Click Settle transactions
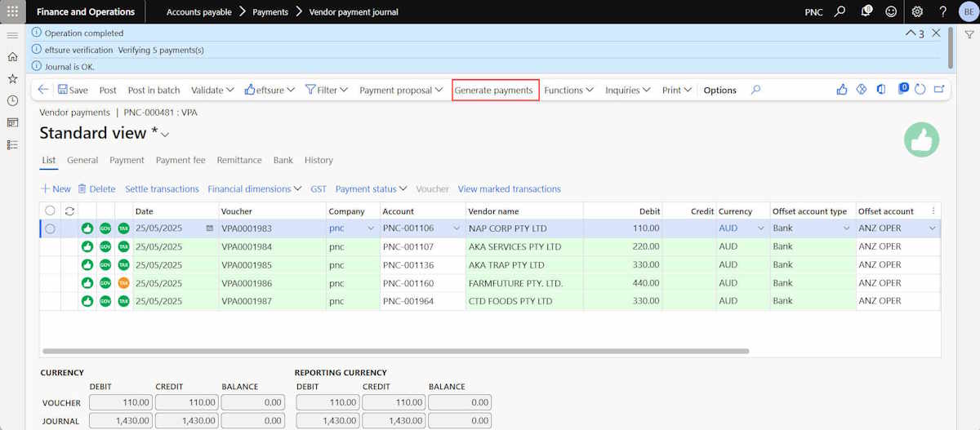 click(x=162, y=188)
